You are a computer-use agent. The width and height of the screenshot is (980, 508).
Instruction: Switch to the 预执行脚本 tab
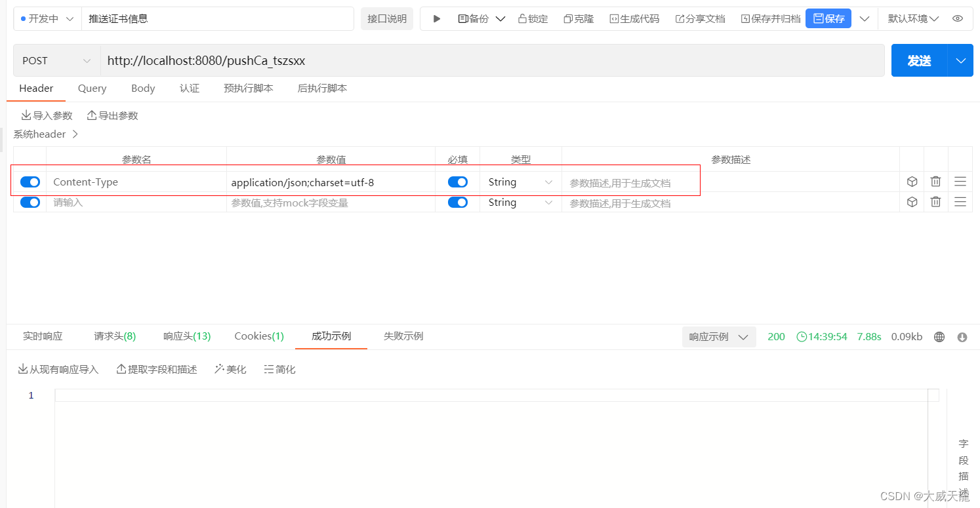pos(249,88)
